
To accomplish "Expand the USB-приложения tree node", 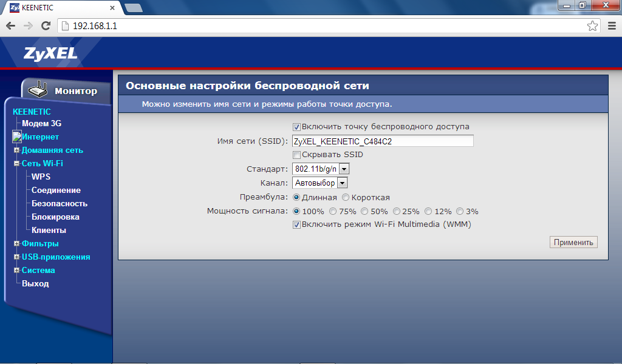I will pyautogui.click(x=16, y=257).
